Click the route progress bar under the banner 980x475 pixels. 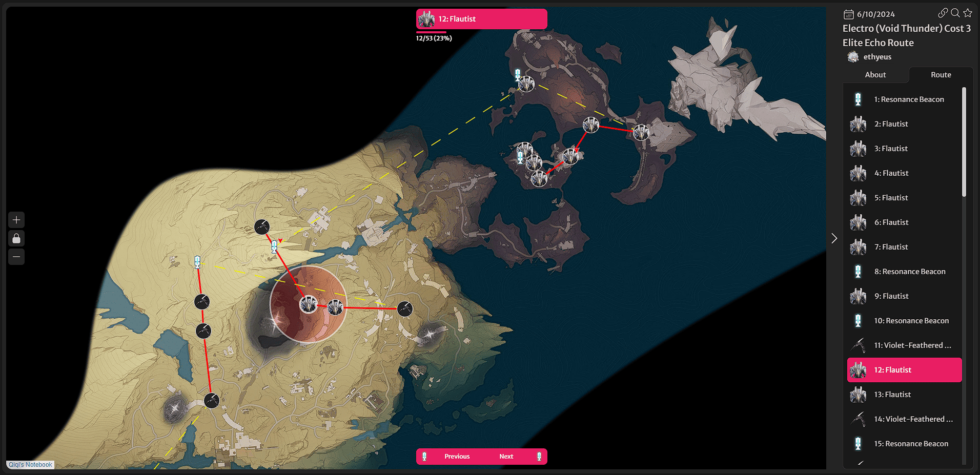pyautogui.click(x=431, y=32)
